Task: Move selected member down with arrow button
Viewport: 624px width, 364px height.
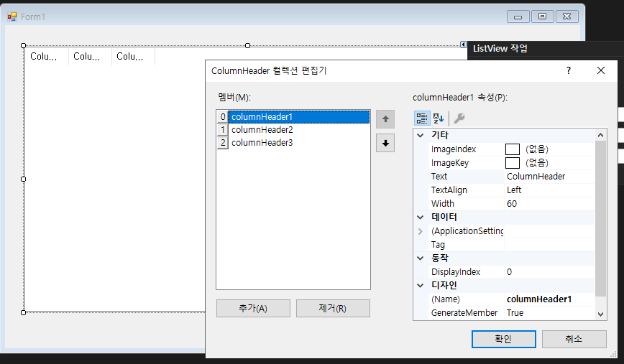Action: tap(385, 143)
